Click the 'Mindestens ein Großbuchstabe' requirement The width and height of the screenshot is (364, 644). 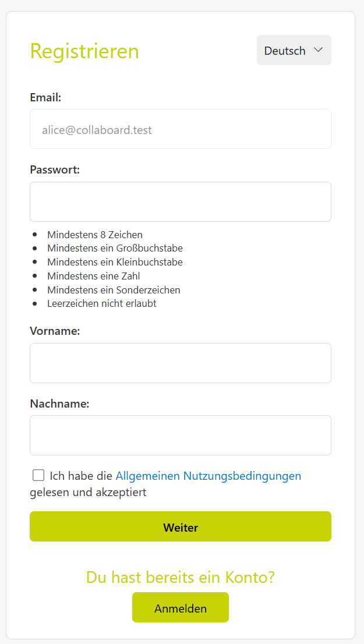pyautogui.click(x=115, y=248)
